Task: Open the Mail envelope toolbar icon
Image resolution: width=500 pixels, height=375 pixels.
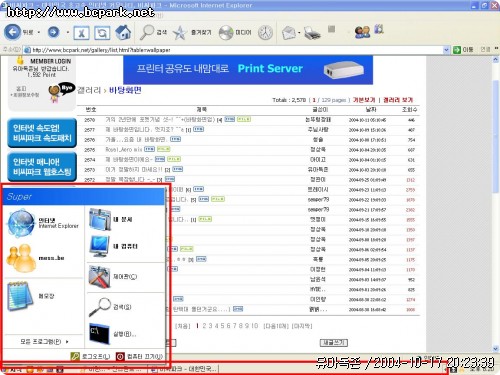Action: click(x=289, y=33)
